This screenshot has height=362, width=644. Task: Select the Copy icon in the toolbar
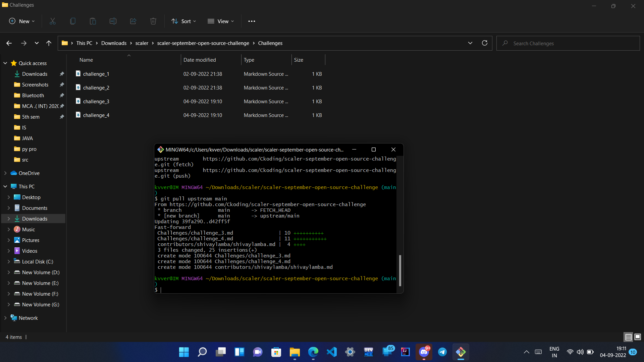point(72,21)
